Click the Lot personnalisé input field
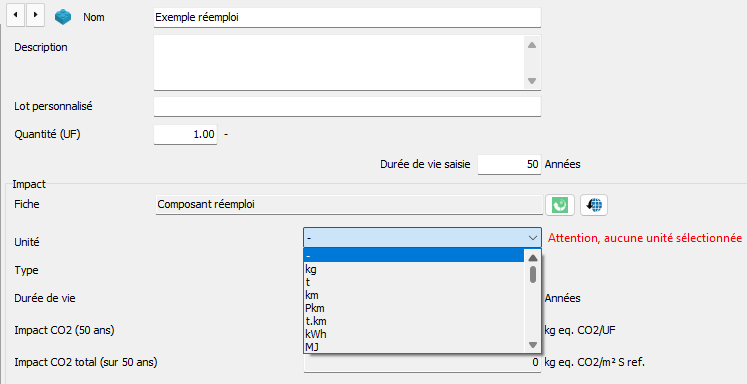 tap(347, 106)
